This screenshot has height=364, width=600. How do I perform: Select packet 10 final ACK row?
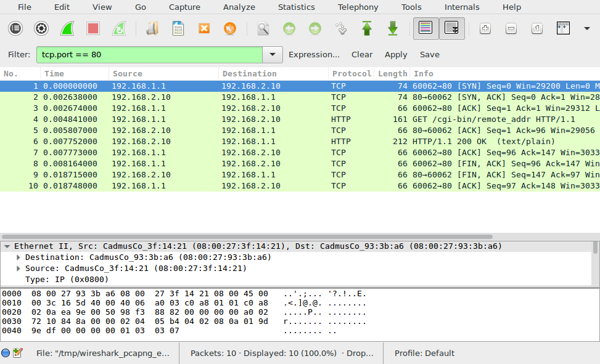point(300,186)
